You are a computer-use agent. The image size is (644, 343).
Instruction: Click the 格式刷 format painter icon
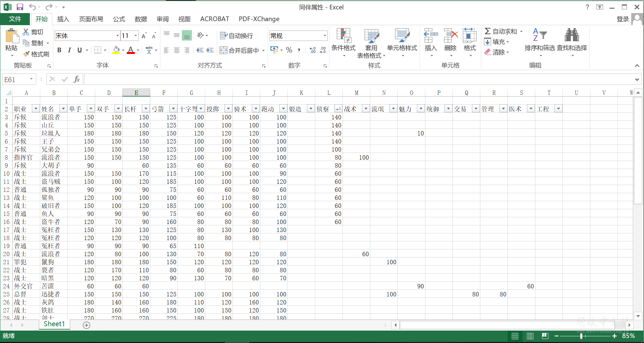(x=26, y=54)
